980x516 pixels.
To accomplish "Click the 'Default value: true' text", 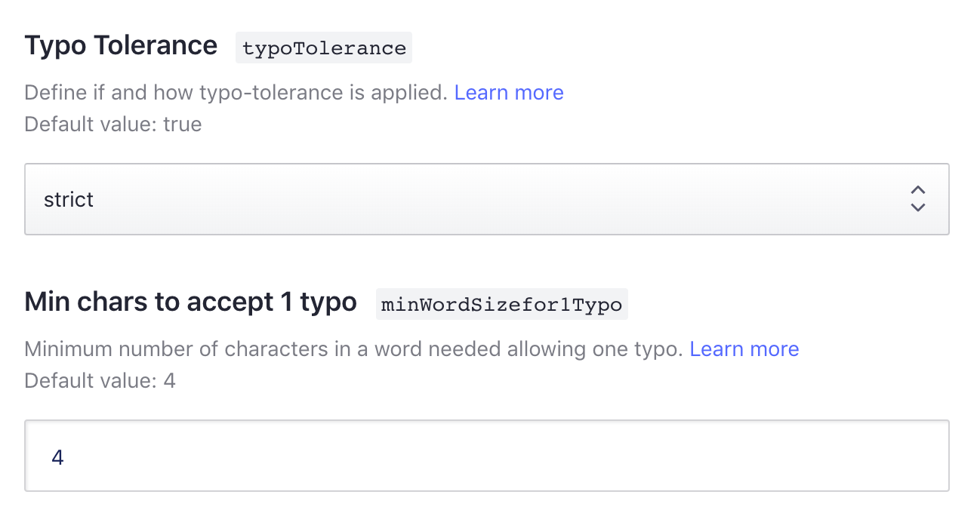I will pyautogui.click(x=113, y=124).
